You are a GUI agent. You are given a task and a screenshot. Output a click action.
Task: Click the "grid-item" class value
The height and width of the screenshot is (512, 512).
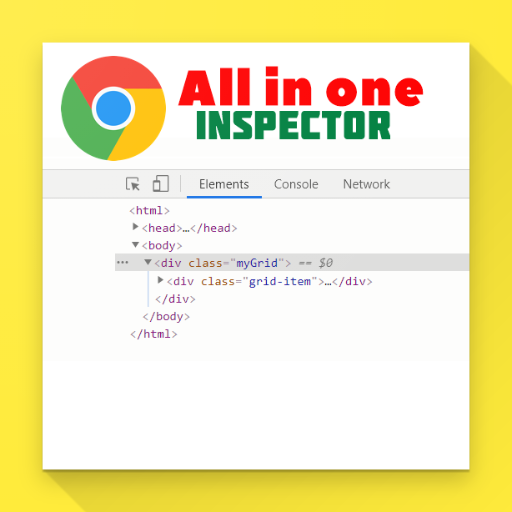280,282
